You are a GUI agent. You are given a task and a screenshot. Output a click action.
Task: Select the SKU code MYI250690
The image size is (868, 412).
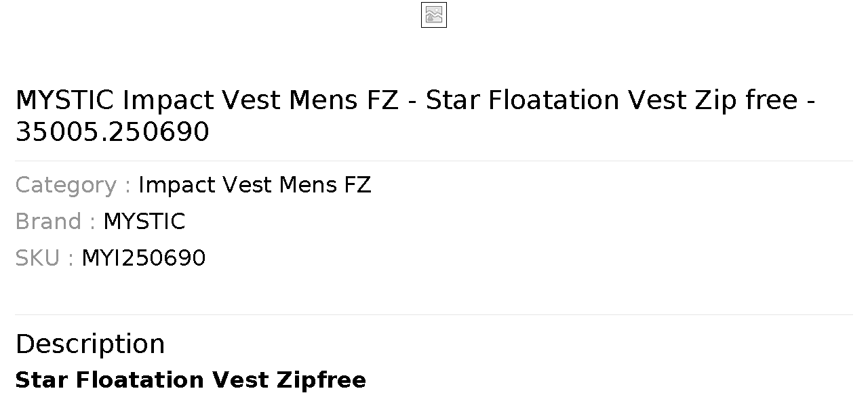(x=143, y=258)
